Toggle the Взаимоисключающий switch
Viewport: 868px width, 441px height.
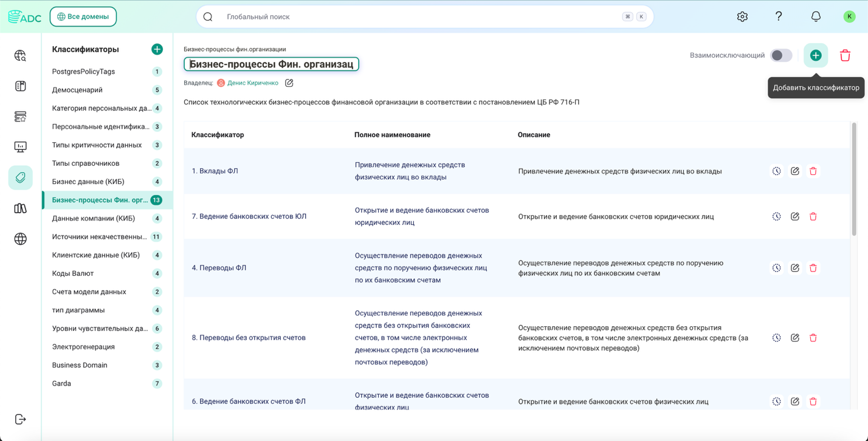(x=781, y=55)
